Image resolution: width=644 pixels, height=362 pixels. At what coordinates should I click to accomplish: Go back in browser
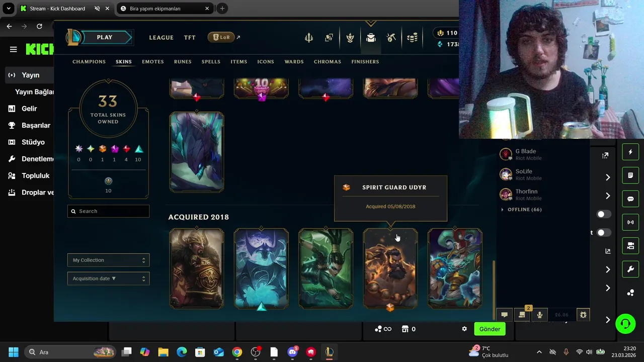click(x=9, y=26)
